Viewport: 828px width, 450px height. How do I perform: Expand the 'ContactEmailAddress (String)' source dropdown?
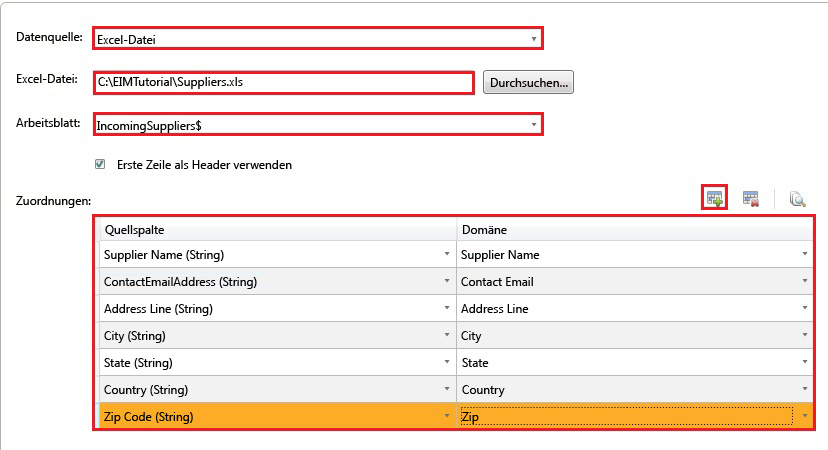447,282
